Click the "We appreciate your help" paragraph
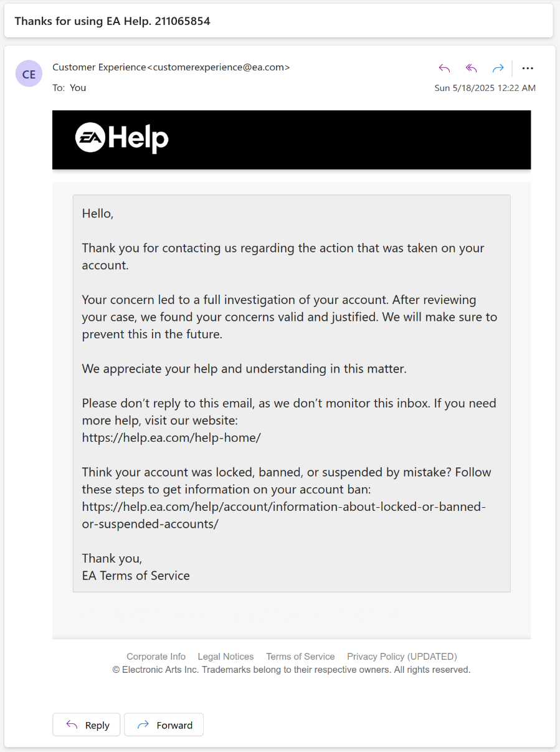The width and height of the screenshot is (560, 752). (244, 369)
